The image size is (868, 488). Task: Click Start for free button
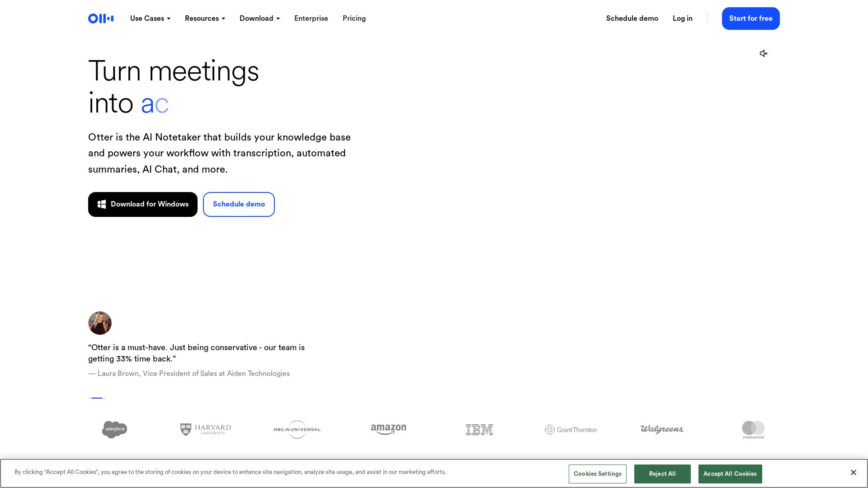click(750, 19)
